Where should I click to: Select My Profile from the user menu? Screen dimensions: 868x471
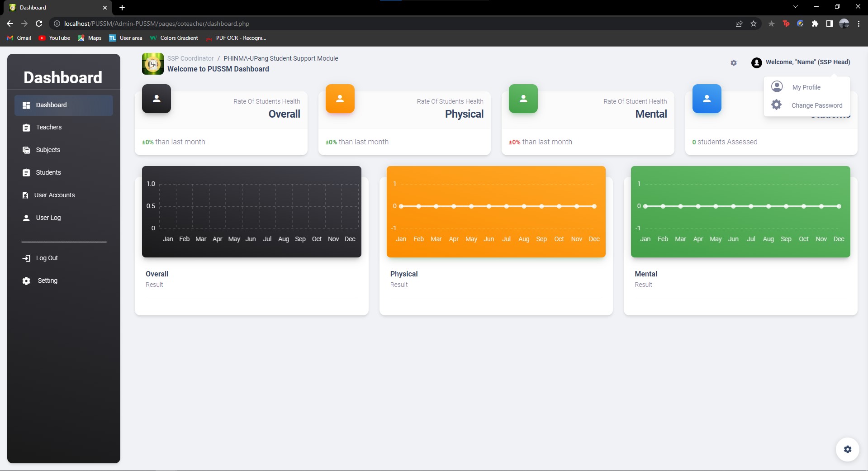806,87
